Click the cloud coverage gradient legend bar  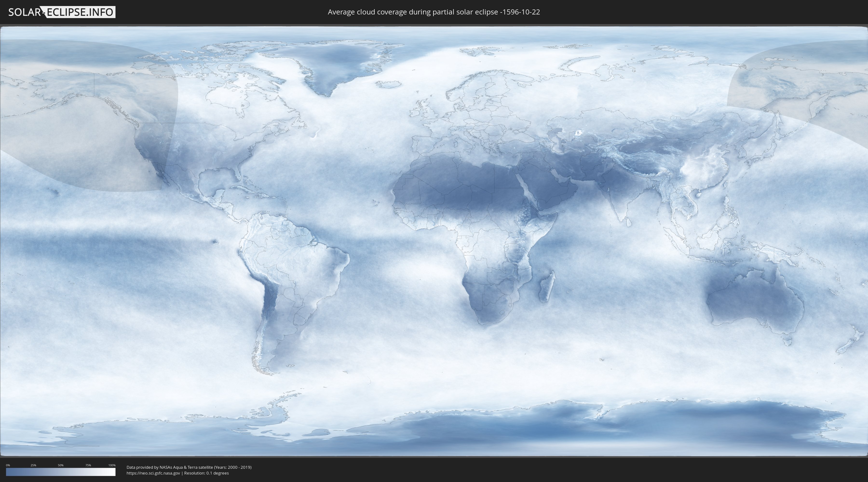pos(61,472)
